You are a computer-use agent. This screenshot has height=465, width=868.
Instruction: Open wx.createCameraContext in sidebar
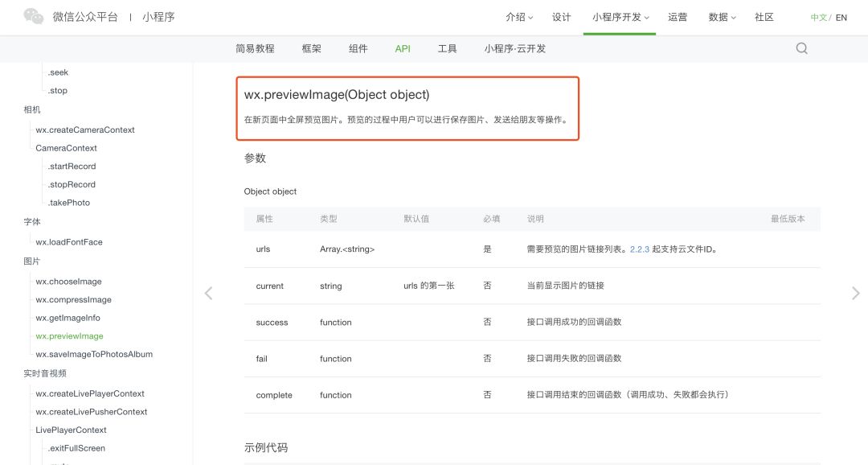coord(85,130)
